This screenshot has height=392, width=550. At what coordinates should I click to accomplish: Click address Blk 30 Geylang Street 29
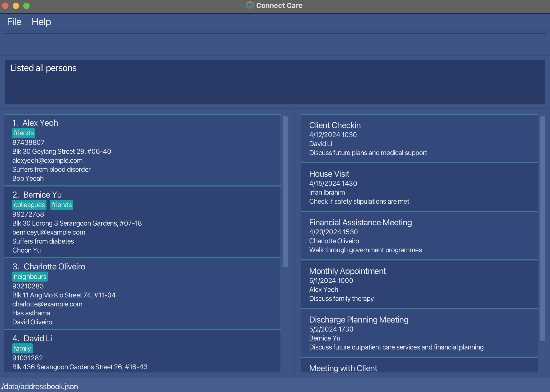(62, 152)
